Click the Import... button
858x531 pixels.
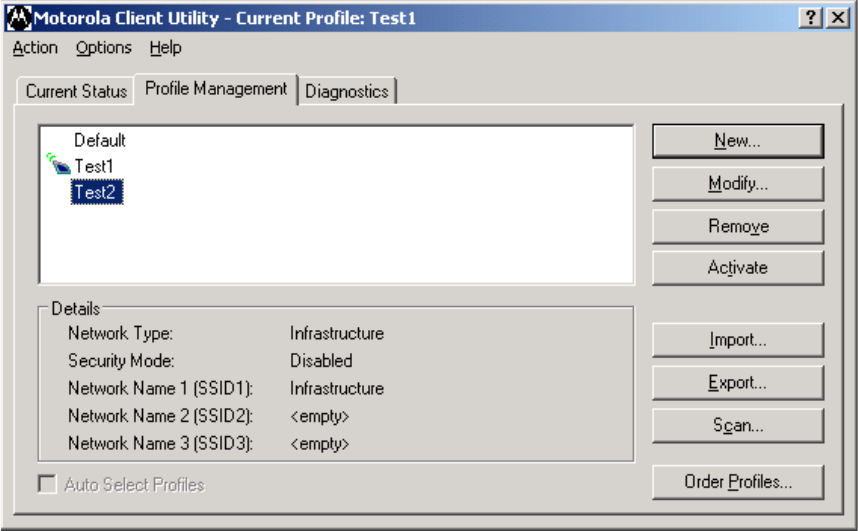coord(738,340)
